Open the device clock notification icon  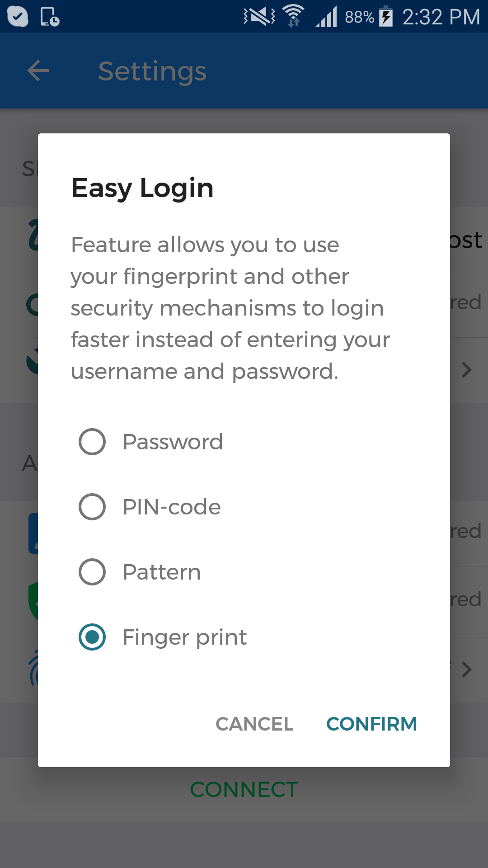click(x=50, y=17)
